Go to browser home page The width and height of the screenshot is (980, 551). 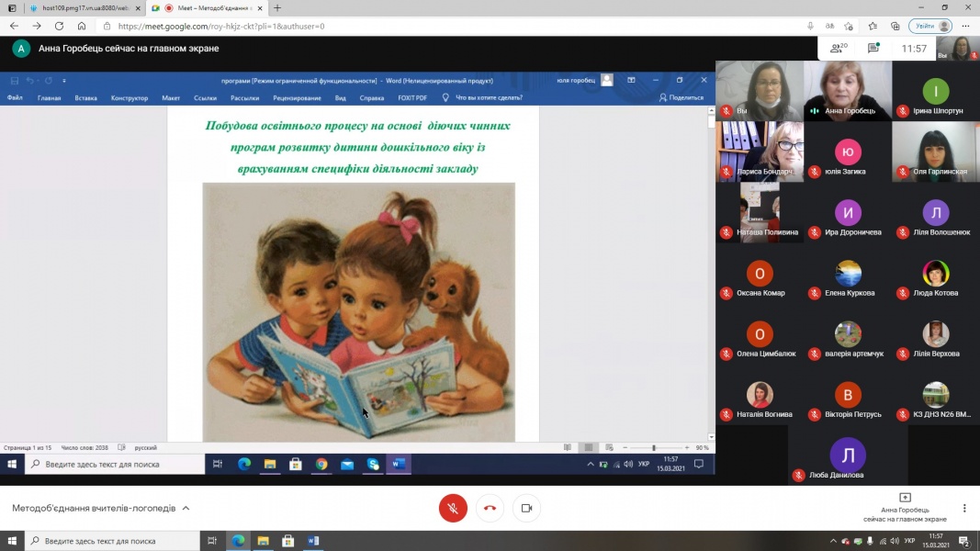(x=82, y=27)
